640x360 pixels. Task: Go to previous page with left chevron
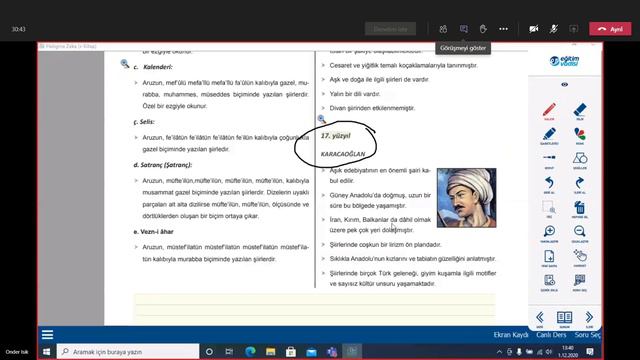[540, 318]
